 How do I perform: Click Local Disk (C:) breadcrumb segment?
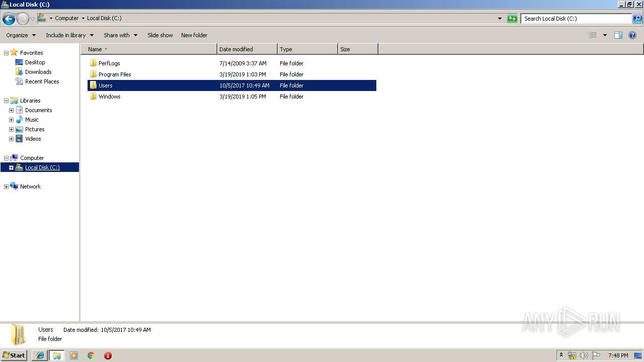point(104,18)
